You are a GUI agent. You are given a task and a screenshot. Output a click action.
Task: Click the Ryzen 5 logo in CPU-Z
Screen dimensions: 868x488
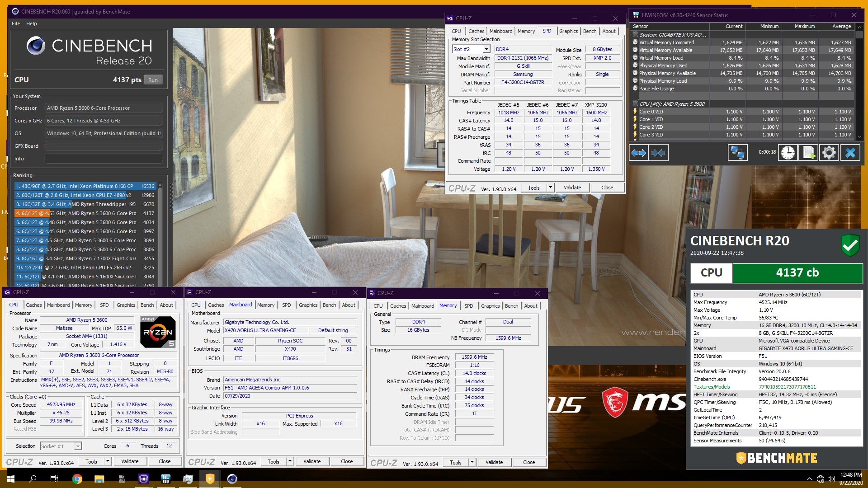pyautogui.click(x=158, y=332)
